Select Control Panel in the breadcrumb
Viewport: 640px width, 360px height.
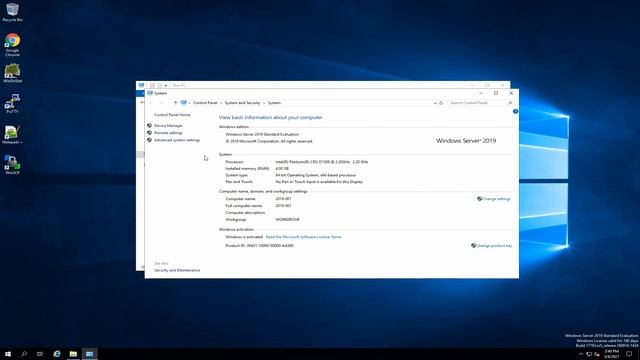click(x=205, y=103)
